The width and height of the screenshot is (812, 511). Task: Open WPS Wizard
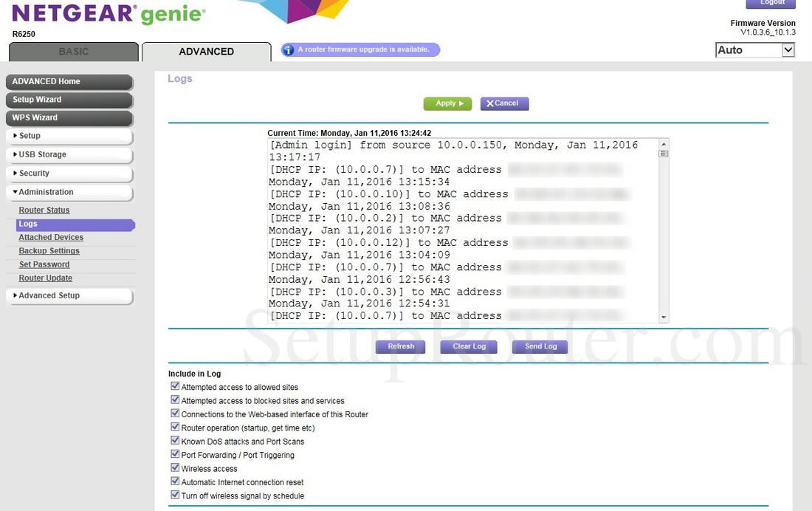pos(69,117)
